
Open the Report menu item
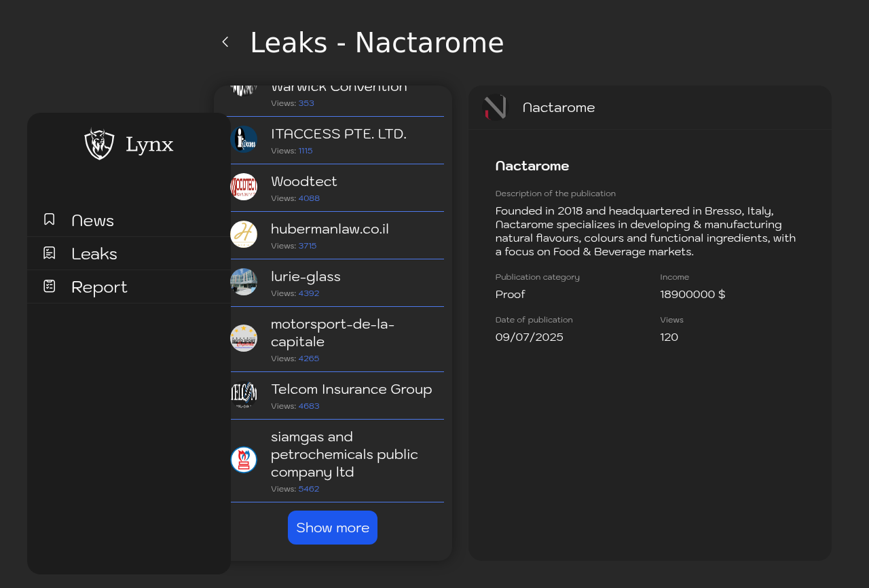(129, 287)
